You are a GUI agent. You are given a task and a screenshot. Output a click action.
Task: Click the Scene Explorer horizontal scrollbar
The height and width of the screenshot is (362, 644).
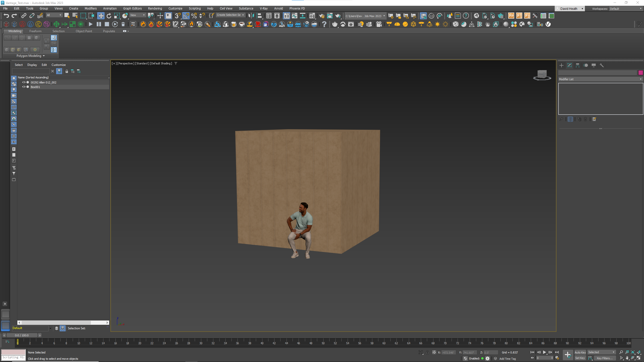click(56, 323)
